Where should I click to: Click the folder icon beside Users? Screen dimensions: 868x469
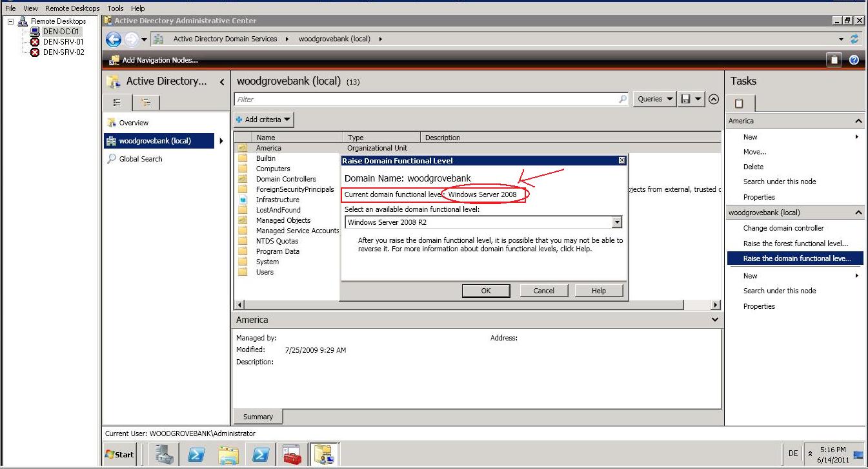(243, 272)
